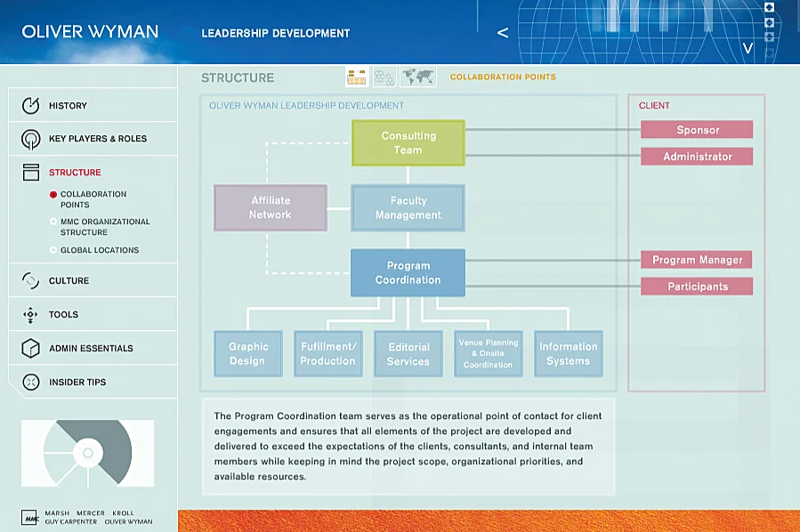
Task: Click the CLIENT panel label
Action: point(654,106)
